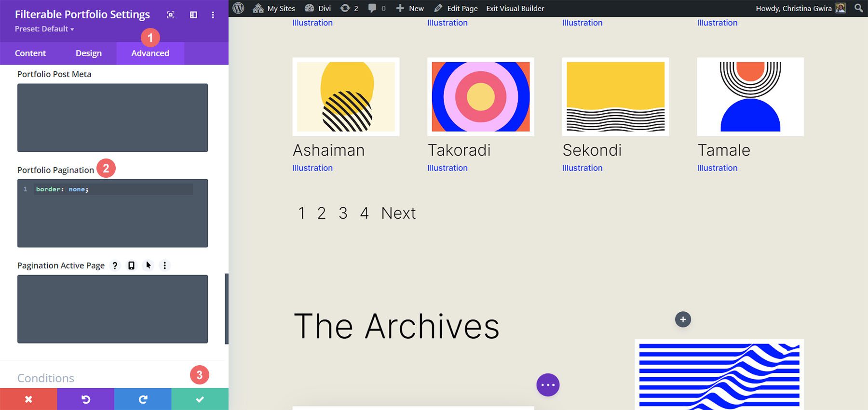Click the admin bar search magnifier

pos(858,8)
